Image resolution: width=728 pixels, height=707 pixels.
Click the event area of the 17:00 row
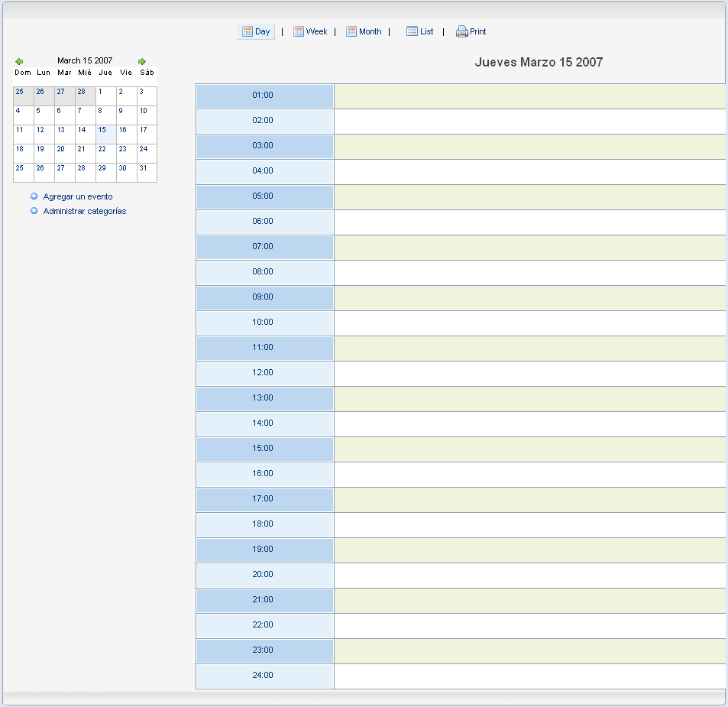529,500
